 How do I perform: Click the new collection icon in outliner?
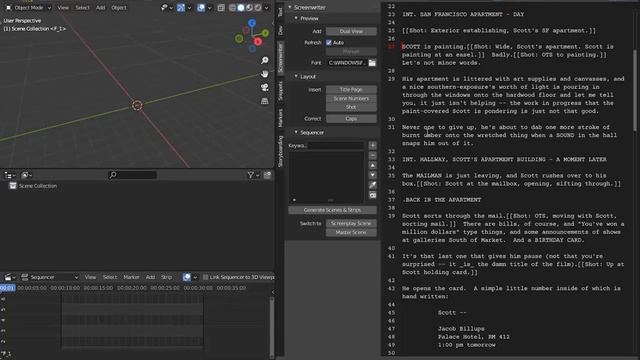coord(267,175)
